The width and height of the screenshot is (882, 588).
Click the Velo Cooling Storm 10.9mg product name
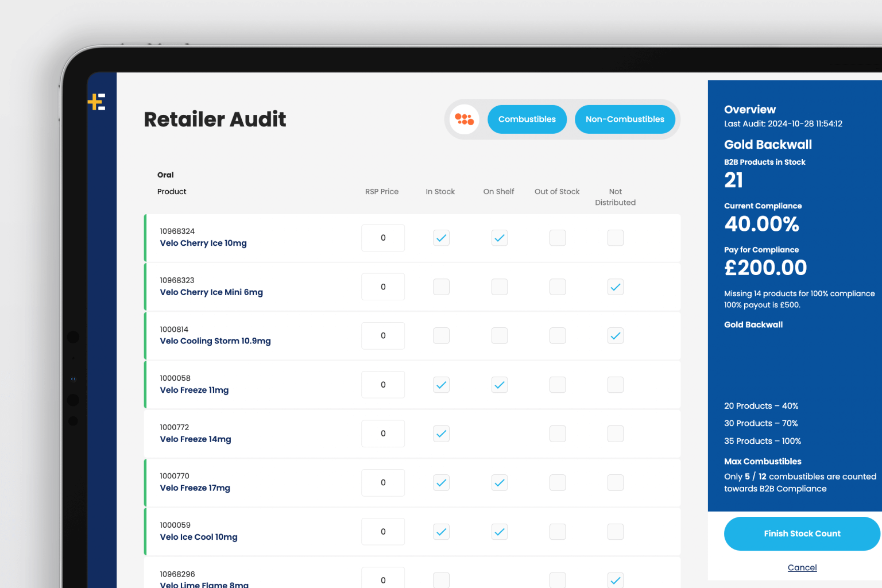click(x=215, y=341)
